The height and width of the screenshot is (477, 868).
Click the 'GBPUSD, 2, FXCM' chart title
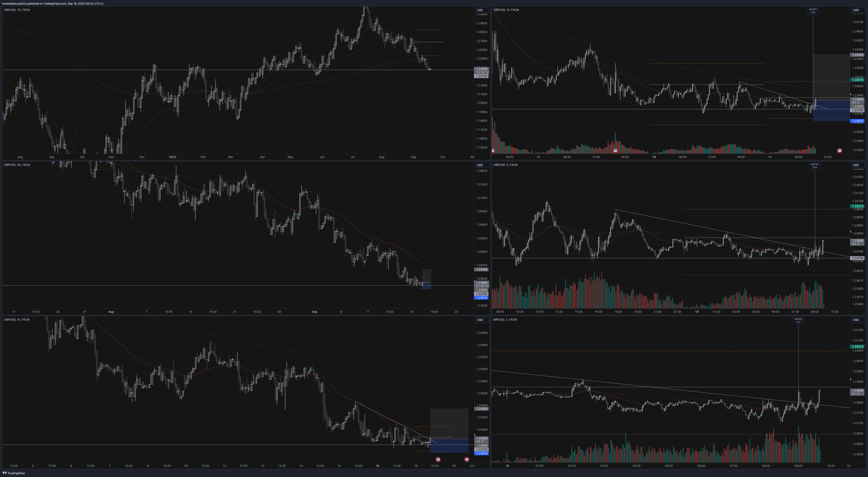pyautogui.click(x=505, y=319)
